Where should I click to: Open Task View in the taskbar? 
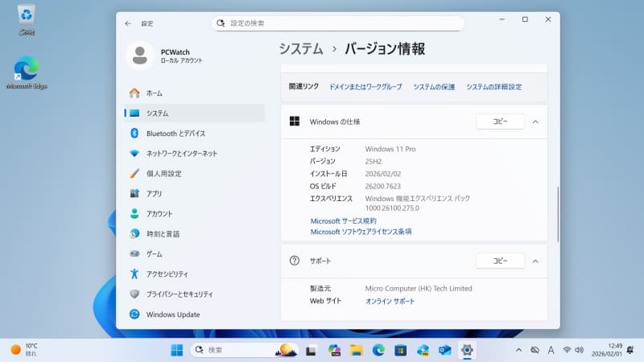311,350
